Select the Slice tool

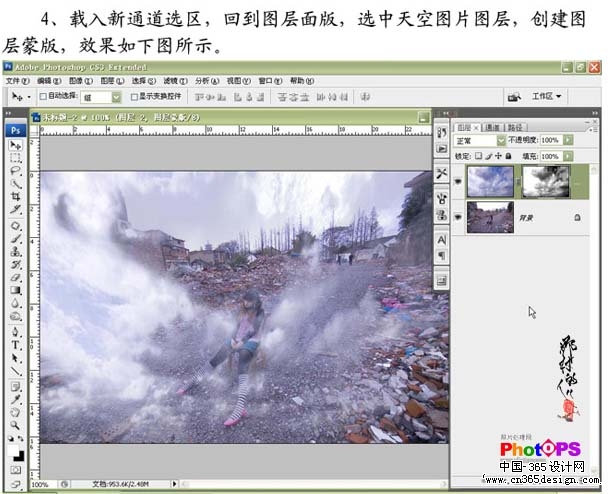(x=16, y=209)
